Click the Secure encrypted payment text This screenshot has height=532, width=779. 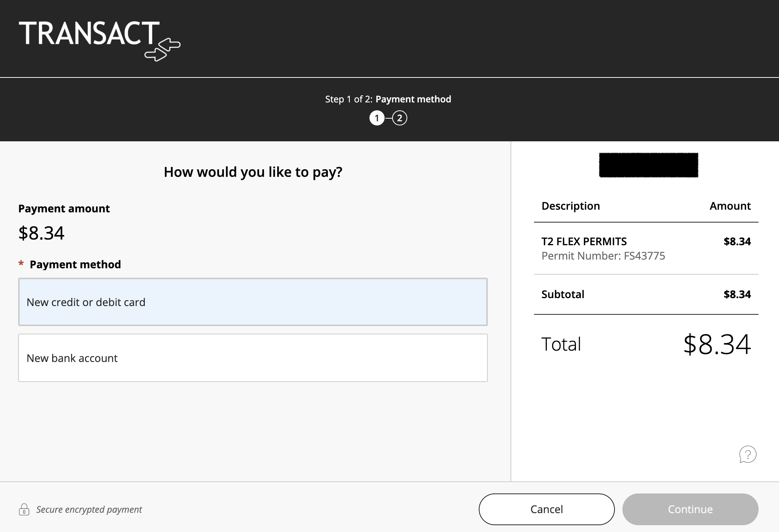click(89, 509)
